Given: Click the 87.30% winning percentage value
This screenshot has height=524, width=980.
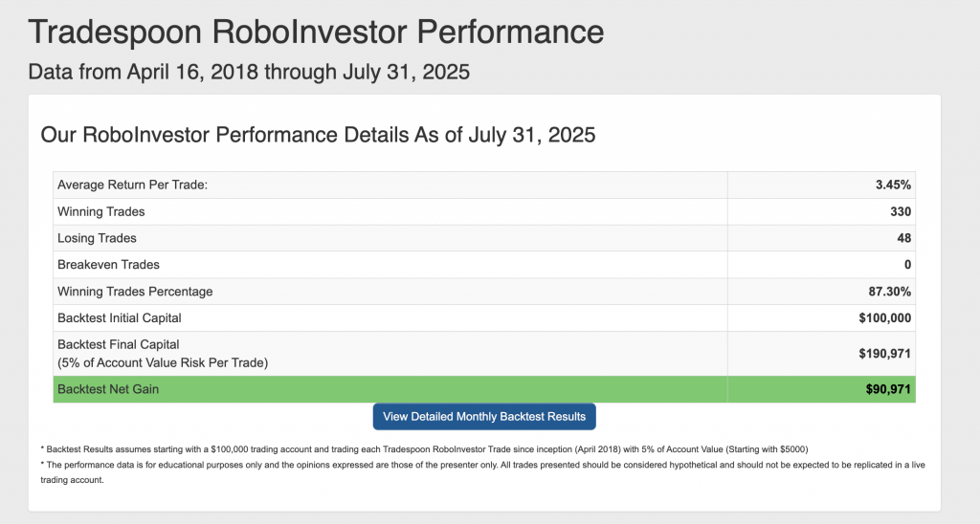Looking at the screenshot, I should coord(890,292).
